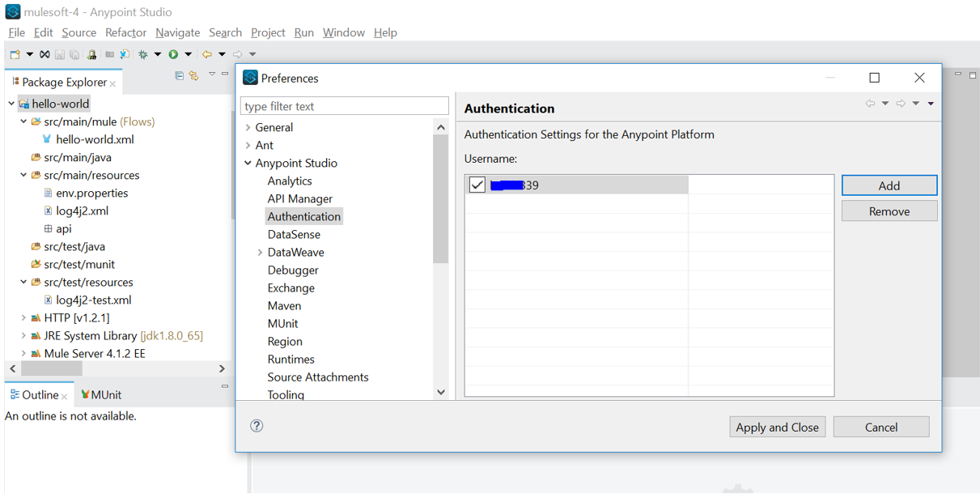Open the Debug dropdown arrow

[158, 54]
